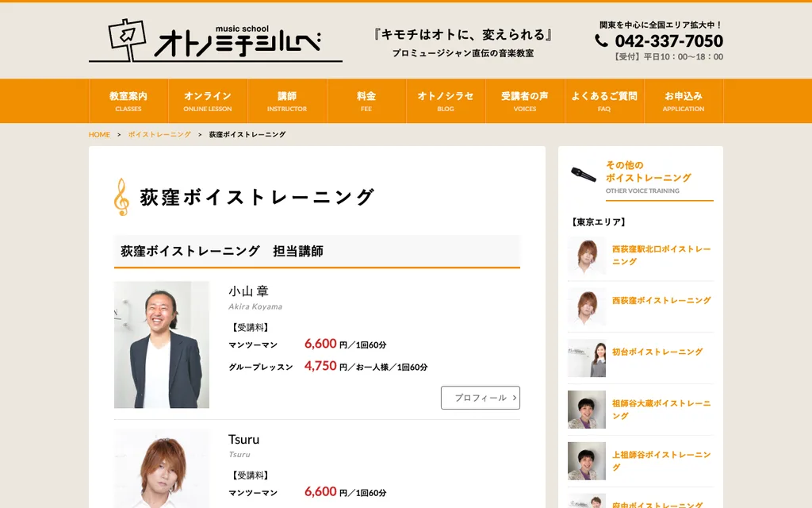Click the chevron arrow in プロフィール button
This screenshot has width=812, height=508.
click(x=514, y=398)
